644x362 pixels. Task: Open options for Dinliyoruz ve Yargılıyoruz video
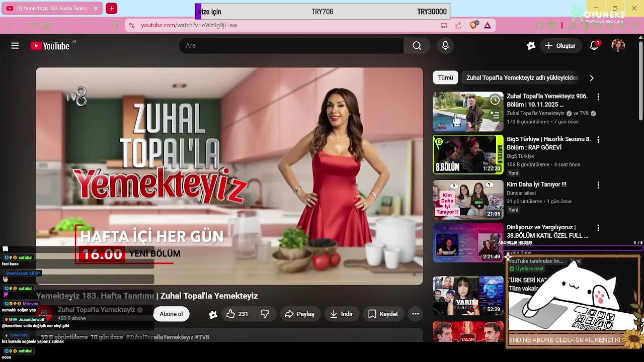(598, 228)
